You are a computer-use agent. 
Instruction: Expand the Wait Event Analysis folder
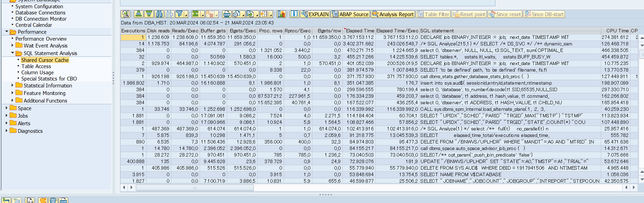tap(12, 45)
